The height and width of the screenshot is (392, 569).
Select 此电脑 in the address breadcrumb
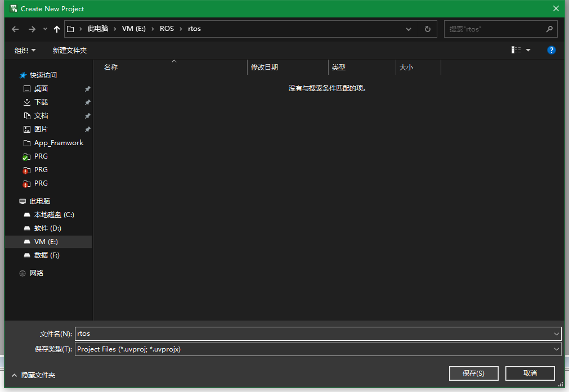coord(98,29)
